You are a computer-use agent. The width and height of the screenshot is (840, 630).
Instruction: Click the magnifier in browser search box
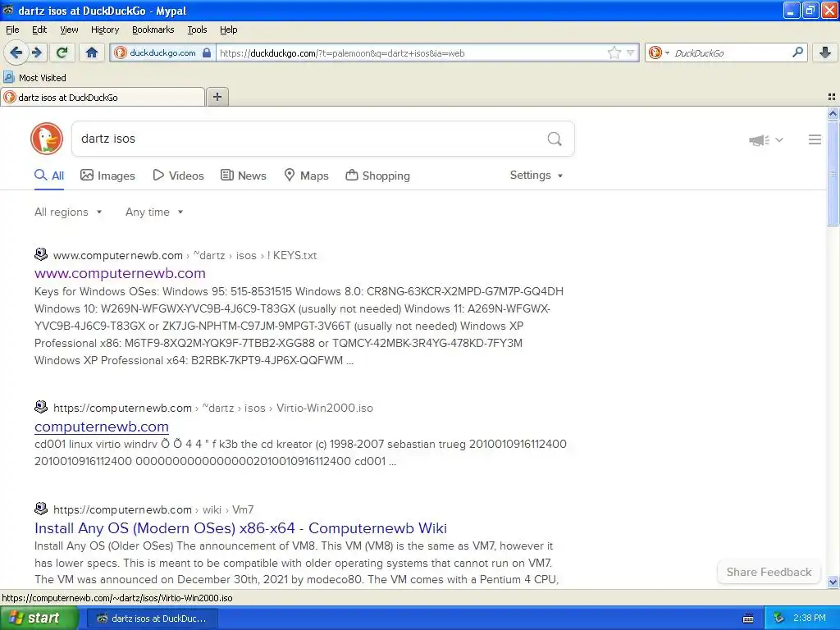(797, 52)
